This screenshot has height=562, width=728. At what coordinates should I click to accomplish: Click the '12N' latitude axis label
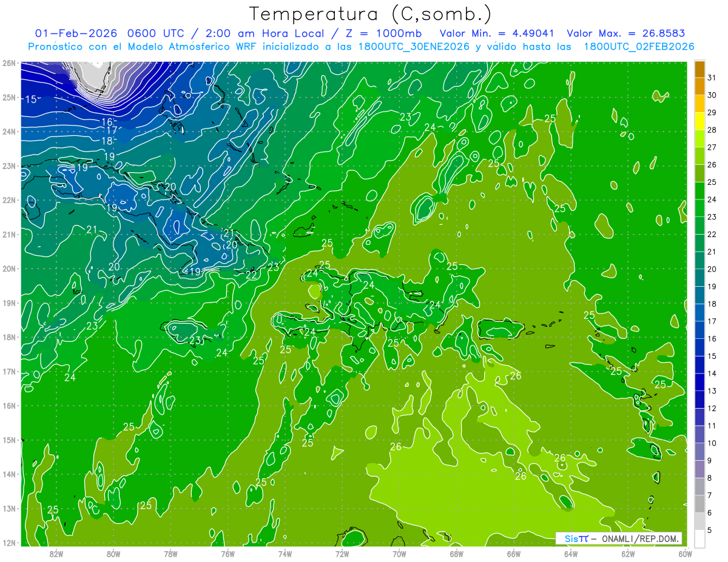(x=8, y=543)
